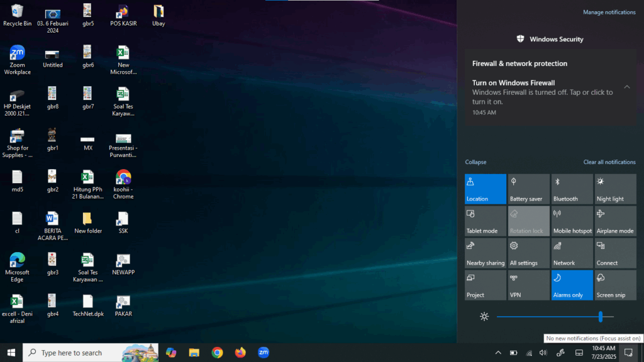Open Zoom Workplace desktop shortcut

pos(17,60)
